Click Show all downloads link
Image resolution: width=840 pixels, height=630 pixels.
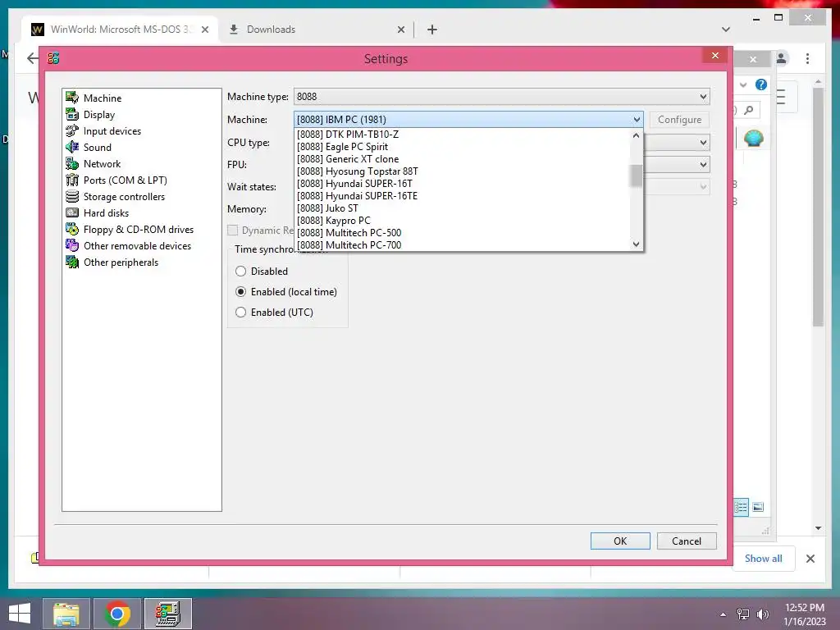(x=763, y=558)
